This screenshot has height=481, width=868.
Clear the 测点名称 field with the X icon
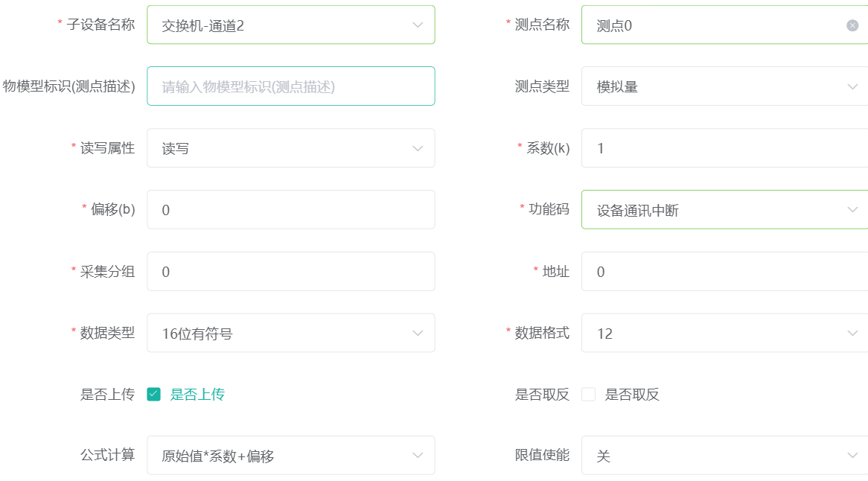click(852, 25)
